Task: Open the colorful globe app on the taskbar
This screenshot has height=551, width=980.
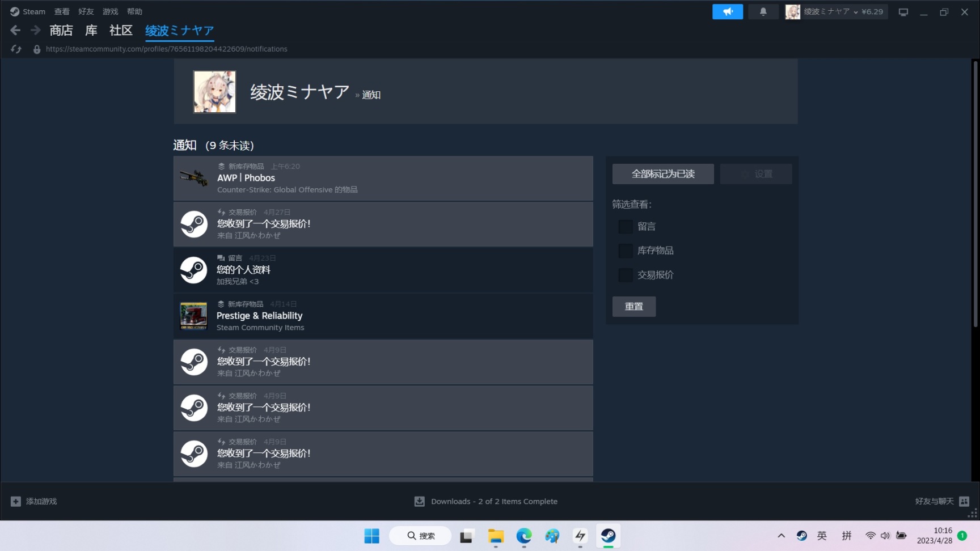Action: (552, 536)
